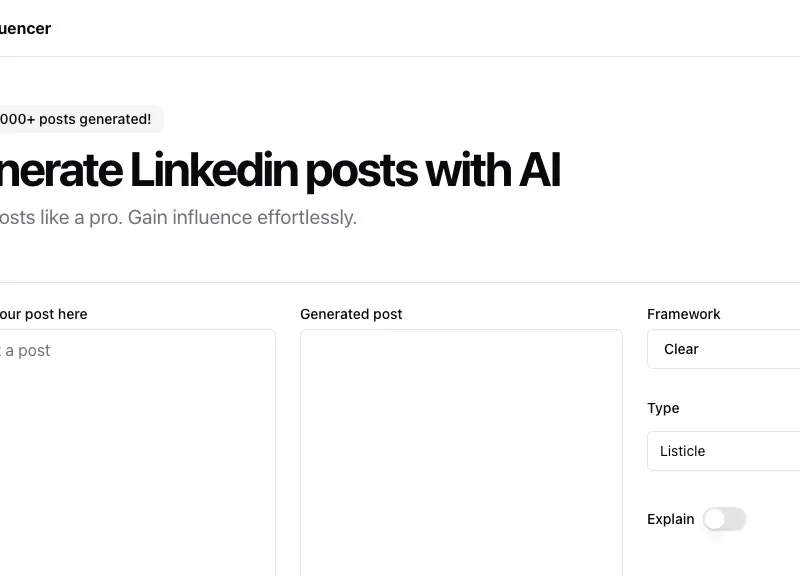Click the 'Explain' label text
The height and width of the screenshot is (576, 800).
[670, 519]
